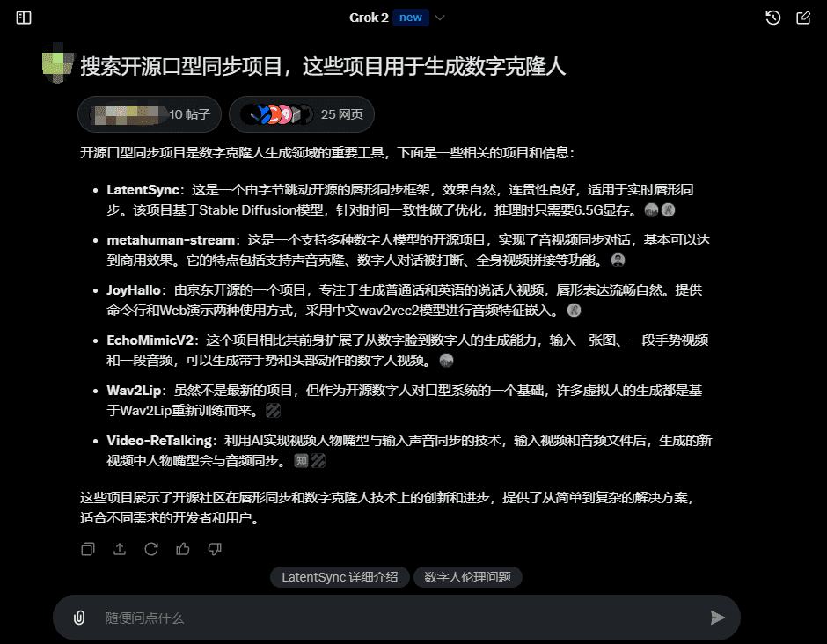827x644 pixels.
Task: Focus the 随便问点什么 message input
Action: tap(396, 618)
